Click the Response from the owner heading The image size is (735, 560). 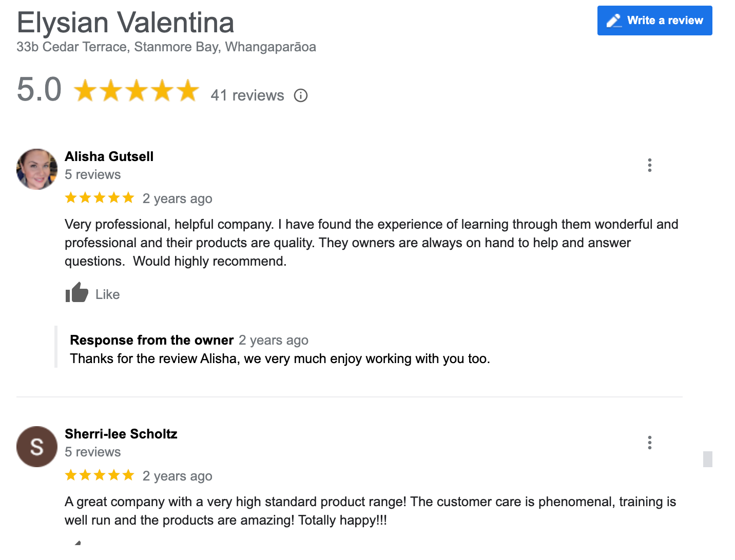pos(152,340)
